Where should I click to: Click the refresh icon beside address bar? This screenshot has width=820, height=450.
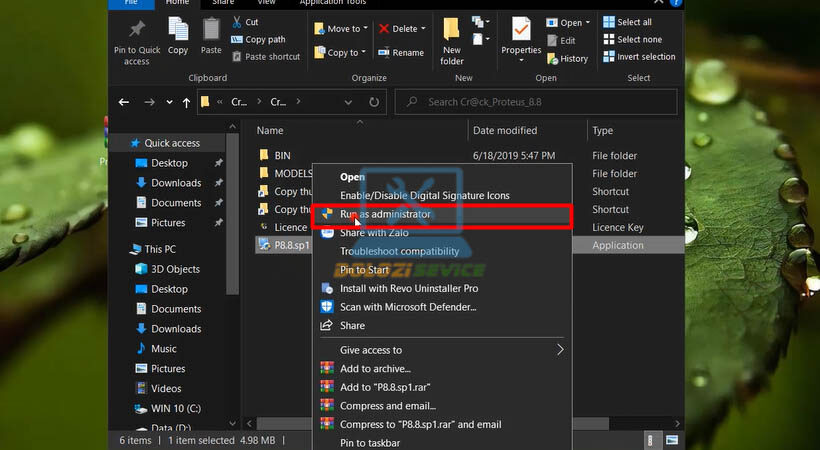click(x=374, y=102)
